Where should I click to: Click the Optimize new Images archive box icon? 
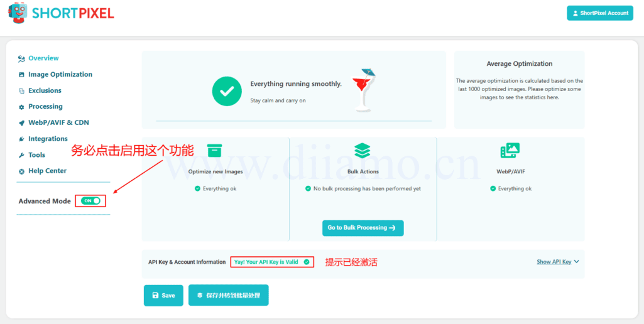pos(214,150)
